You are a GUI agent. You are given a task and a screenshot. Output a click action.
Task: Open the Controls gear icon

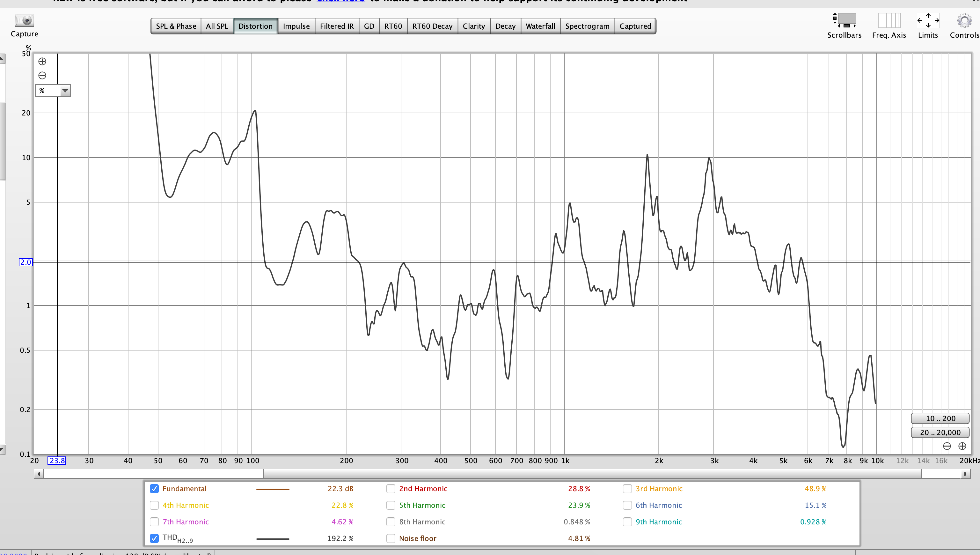pos(964,21)
